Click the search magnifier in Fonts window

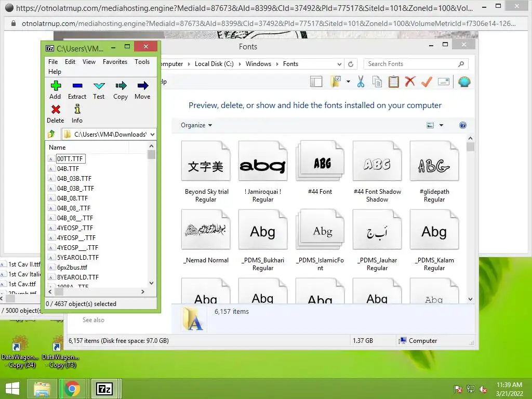[461, 64]
